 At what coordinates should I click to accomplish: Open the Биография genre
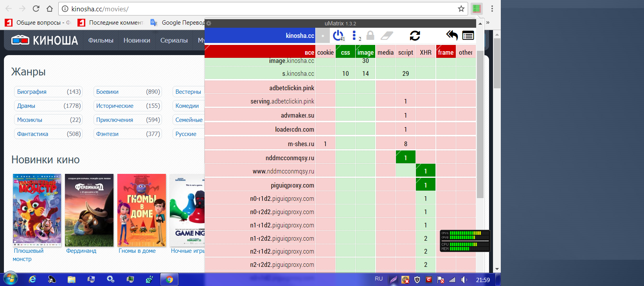pyautogui.click(x=32, y=92)
